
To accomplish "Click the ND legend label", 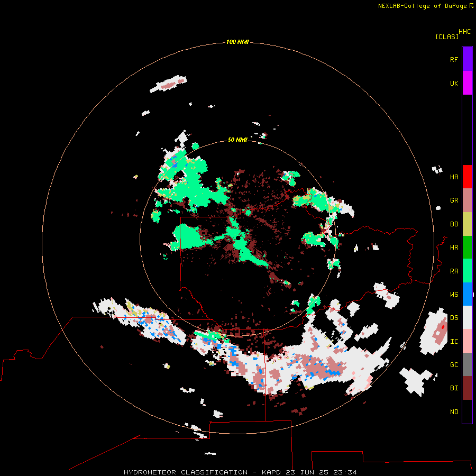I will tap(454, 411).
